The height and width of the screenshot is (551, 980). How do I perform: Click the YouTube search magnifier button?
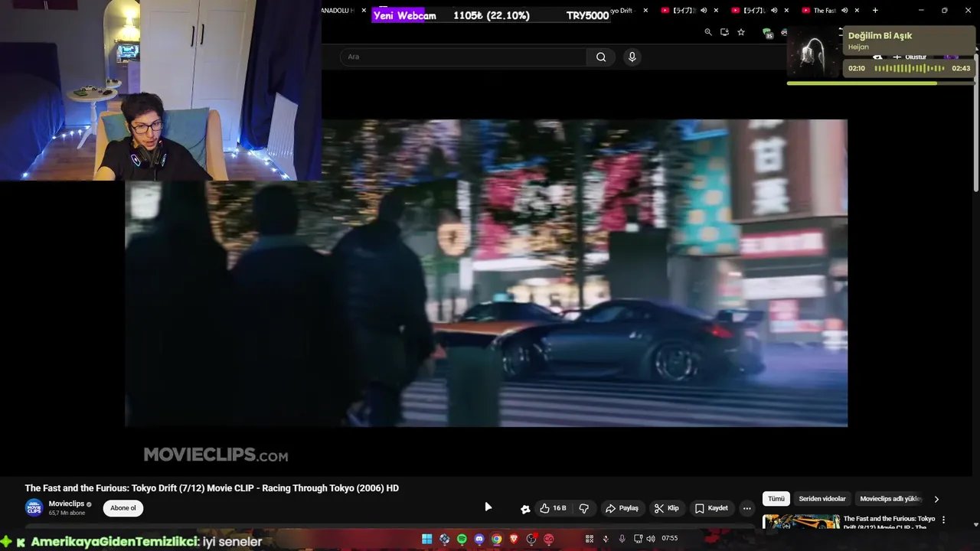(601, 57)
